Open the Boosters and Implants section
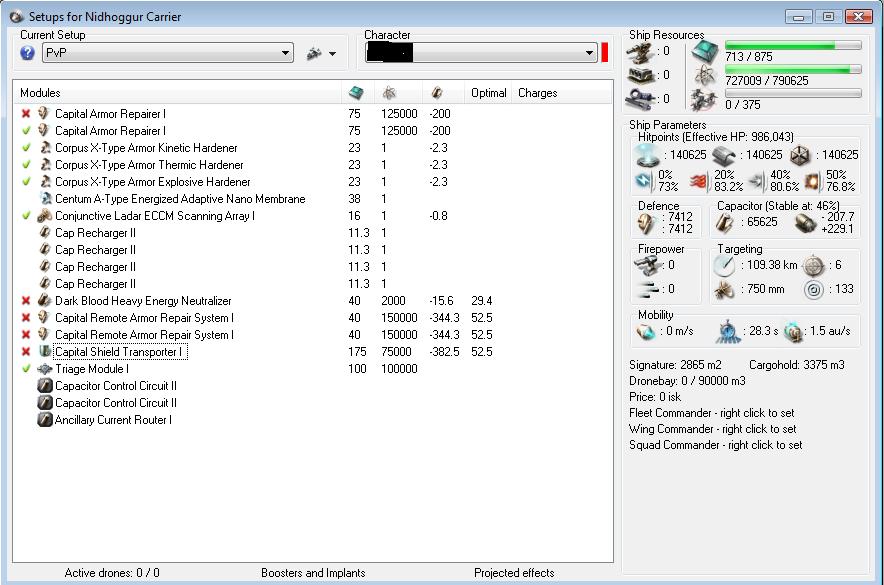Image resolution: width=884 pixels, height=585 pixels. [313, 573]
